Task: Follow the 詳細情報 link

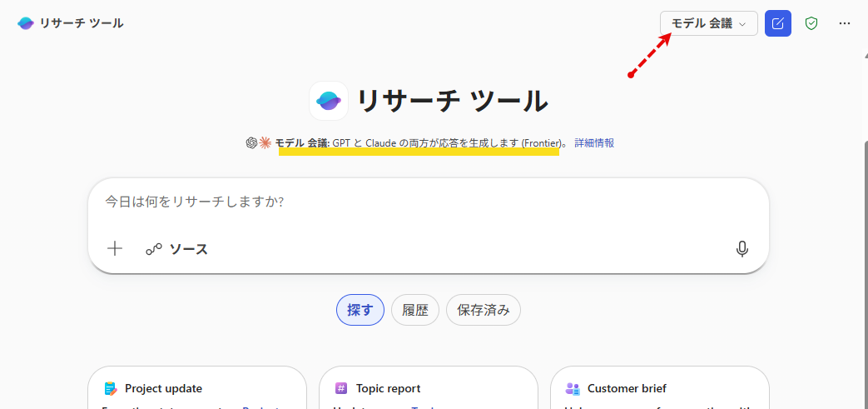Action: point(594,142)
